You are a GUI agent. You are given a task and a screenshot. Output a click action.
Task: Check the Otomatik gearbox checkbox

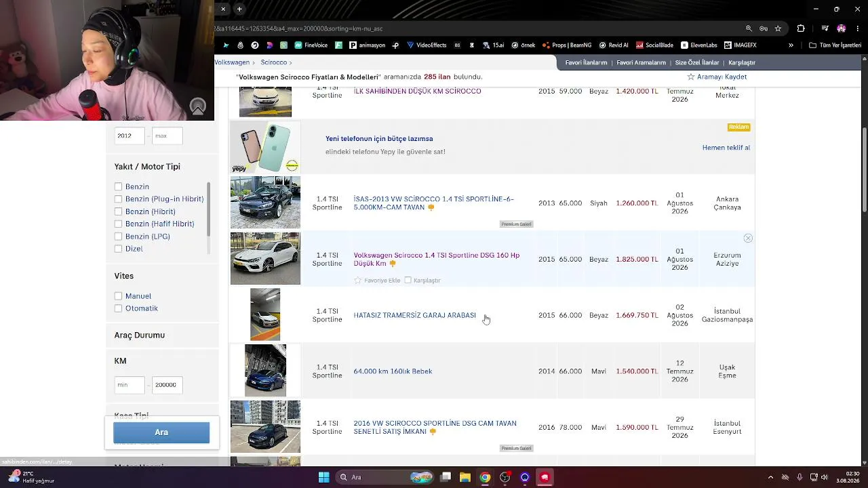119,308
